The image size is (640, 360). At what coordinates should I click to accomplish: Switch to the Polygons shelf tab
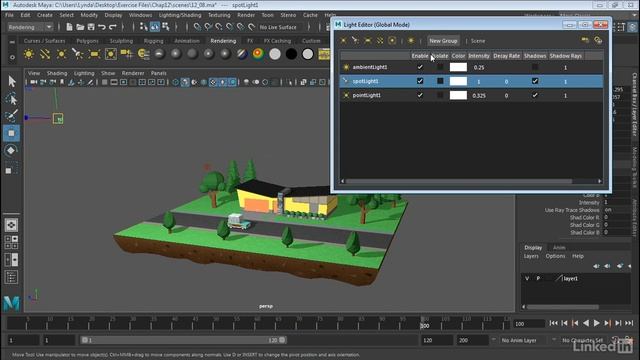(87, 41)
